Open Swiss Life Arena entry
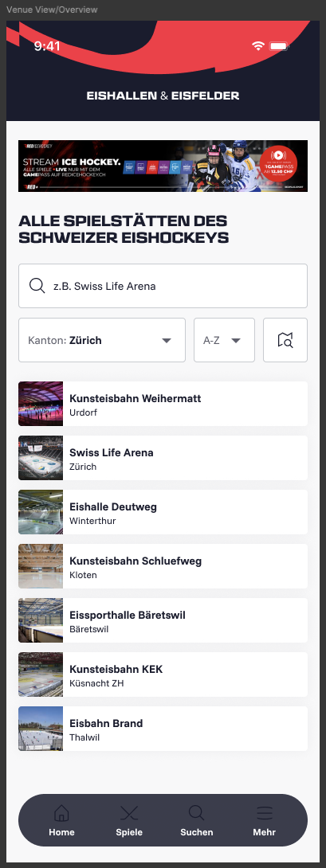The width and height of the screenshot is (326, 868). click(163, 458)
